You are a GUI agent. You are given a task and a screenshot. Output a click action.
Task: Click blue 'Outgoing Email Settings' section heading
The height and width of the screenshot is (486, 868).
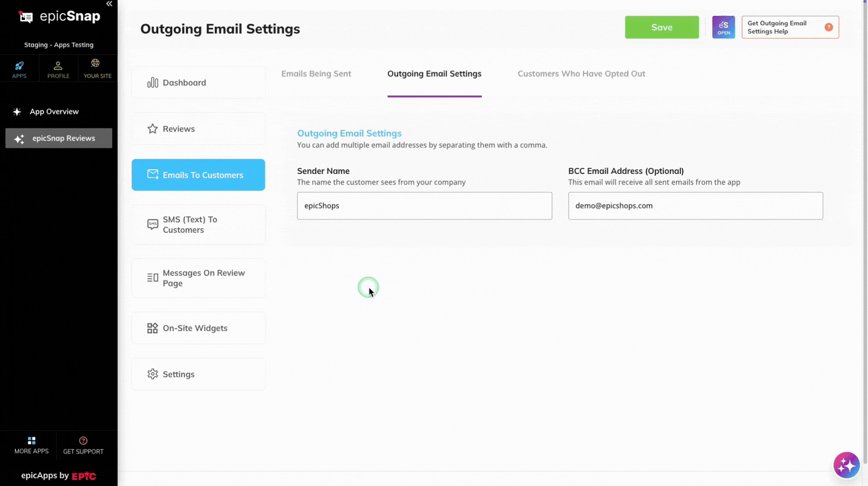click(349, 133)
